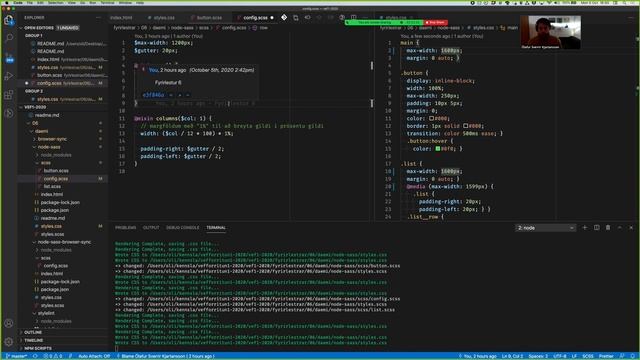Maximize the terminal panel with chevron up
640x360 pixels.
pyautogui.click(x=620, y=227)
